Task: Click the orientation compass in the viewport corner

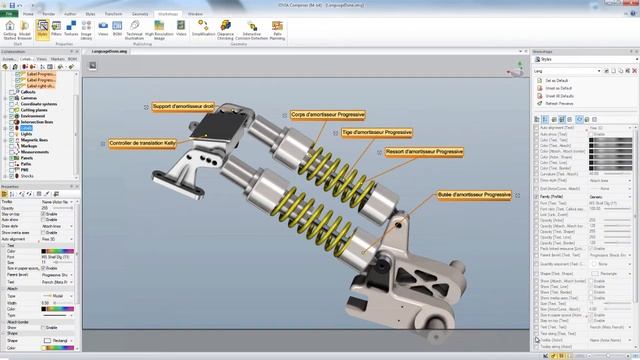Action: 516,69
